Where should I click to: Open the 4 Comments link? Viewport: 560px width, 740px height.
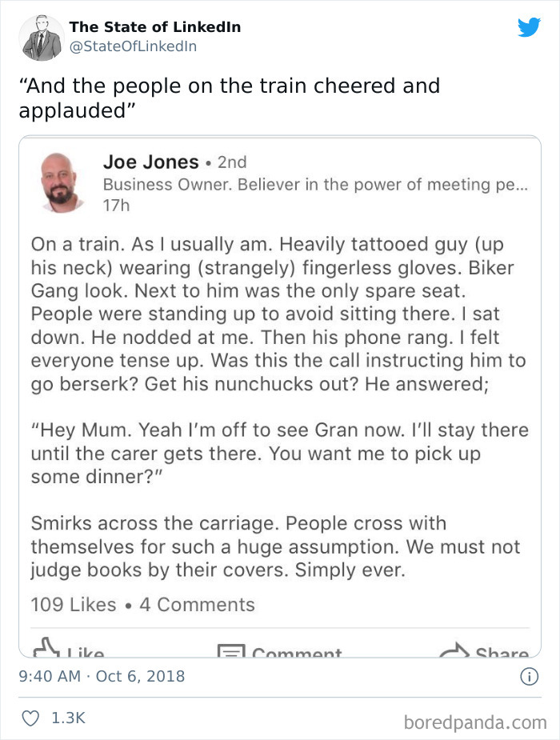(197, 605)
